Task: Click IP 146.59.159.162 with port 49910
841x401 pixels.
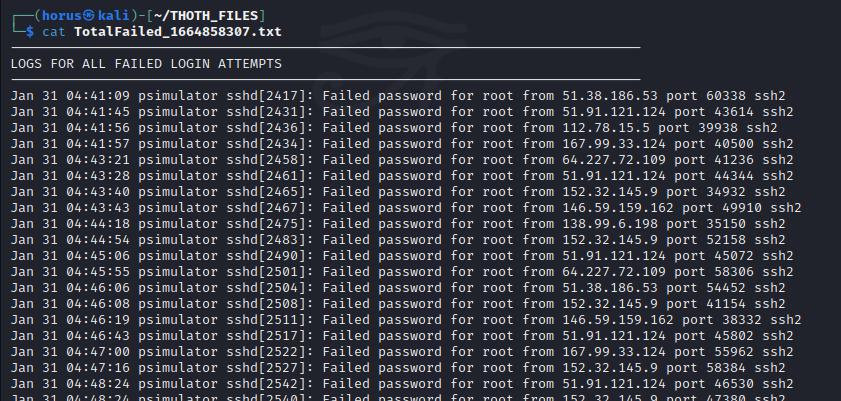Action: click(x=618, y=208)
